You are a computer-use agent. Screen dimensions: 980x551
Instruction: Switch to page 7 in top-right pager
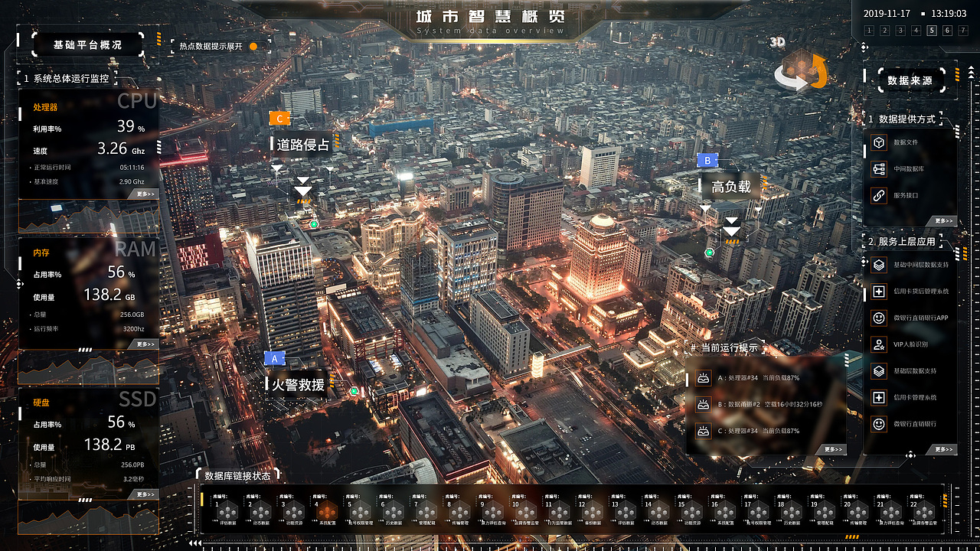coord(963,31)
